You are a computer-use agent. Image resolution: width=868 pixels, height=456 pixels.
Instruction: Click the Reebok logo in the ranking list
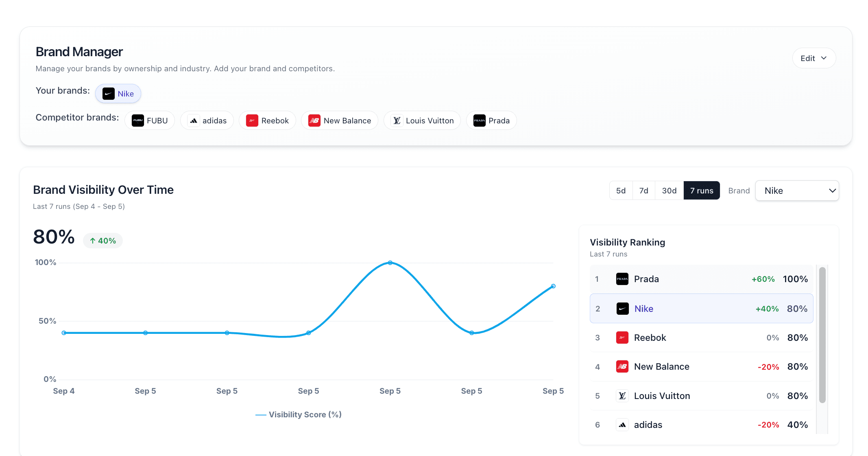click(622, 338)
